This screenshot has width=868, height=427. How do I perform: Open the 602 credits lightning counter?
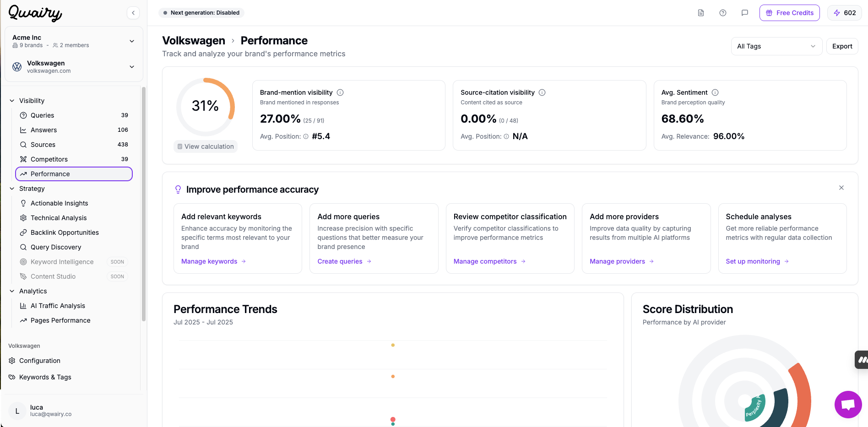845,13
